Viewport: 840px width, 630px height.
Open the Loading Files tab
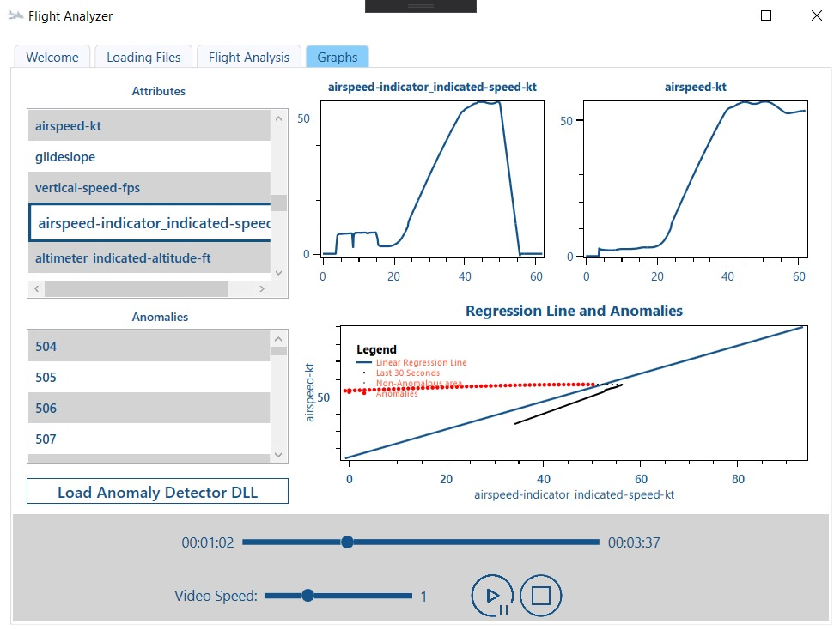[x=143, y=57]
